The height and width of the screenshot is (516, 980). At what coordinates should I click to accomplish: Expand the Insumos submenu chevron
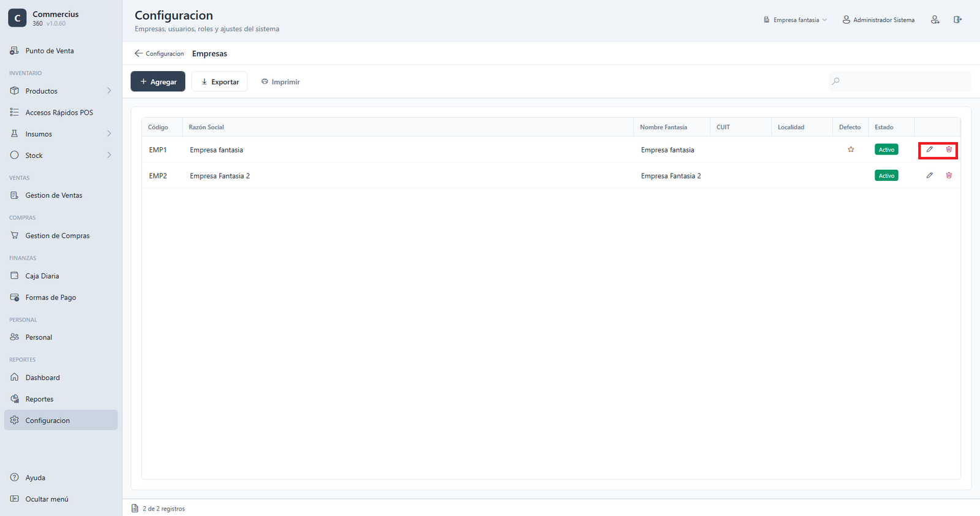pyautogui.click(x=109, y=134)
